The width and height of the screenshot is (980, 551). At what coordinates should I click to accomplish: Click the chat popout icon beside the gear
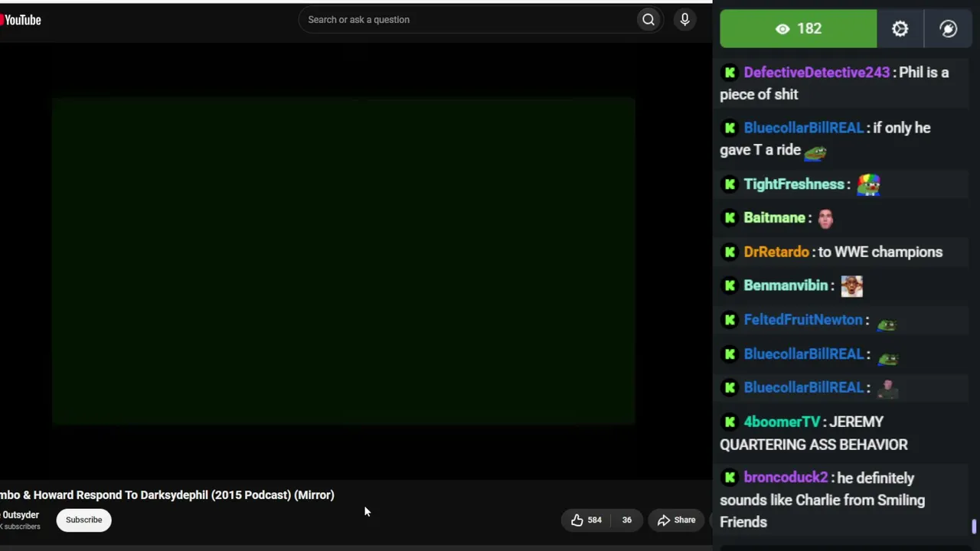coord(949,29)
